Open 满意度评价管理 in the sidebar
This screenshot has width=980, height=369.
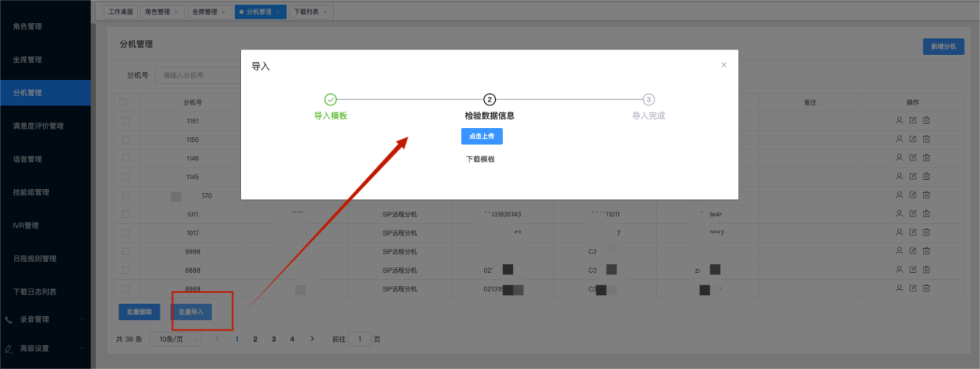(x=45, y=126)
